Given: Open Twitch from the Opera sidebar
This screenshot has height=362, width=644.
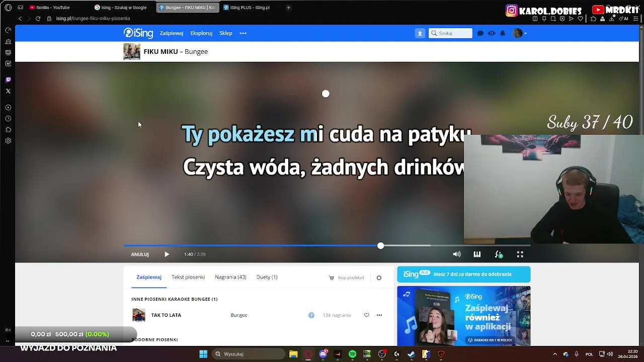Looking at the screenshot, I should [x=8, y=80].
